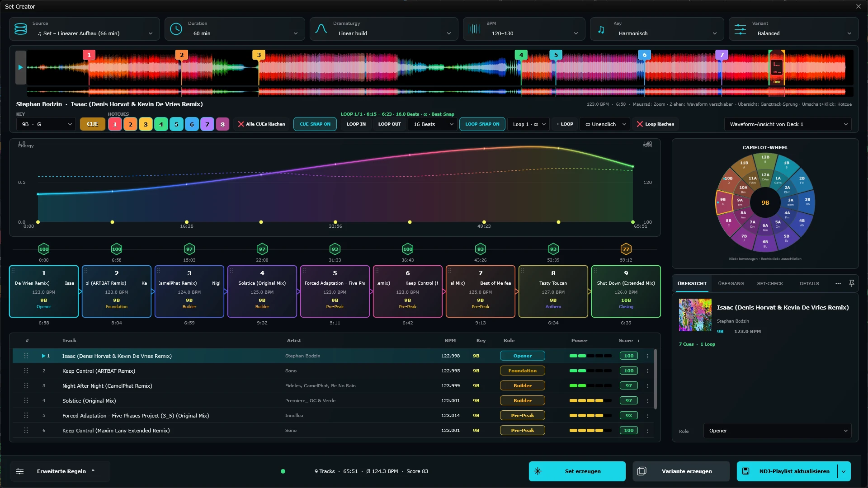Click NDJ-Playlist aktualisieren button

pos(788,471)
